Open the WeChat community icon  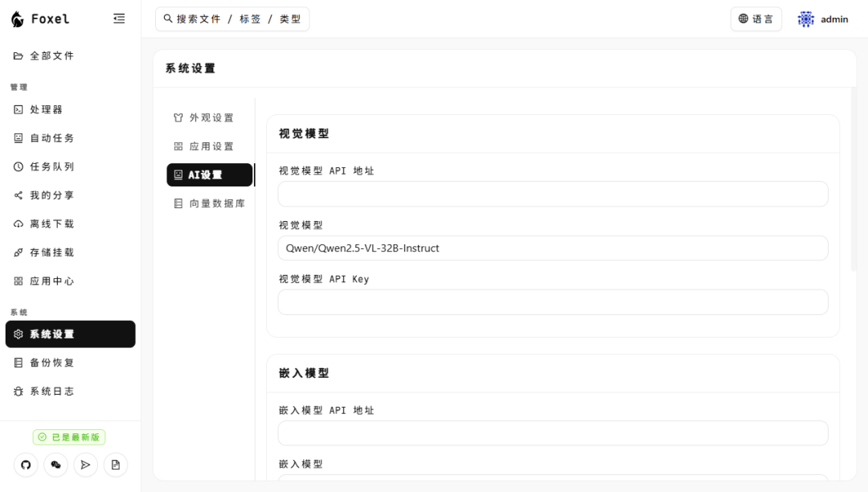pyautogui.click(x=55, y=465)
